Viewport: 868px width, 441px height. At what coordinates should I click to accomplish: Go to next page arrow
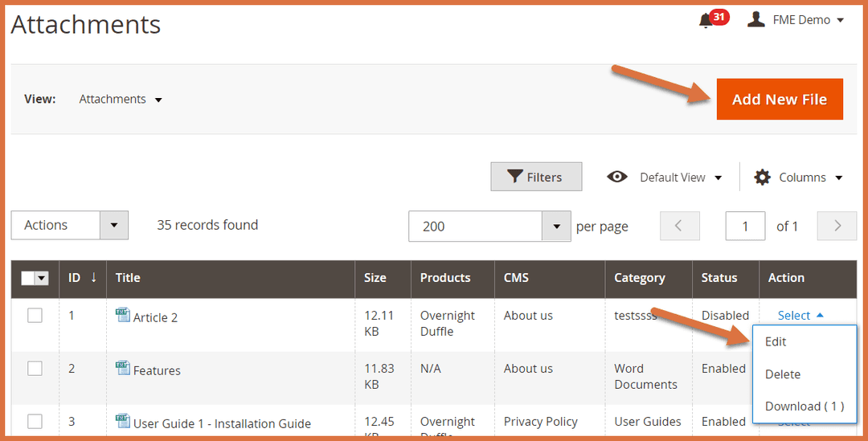tap(837, 226)
